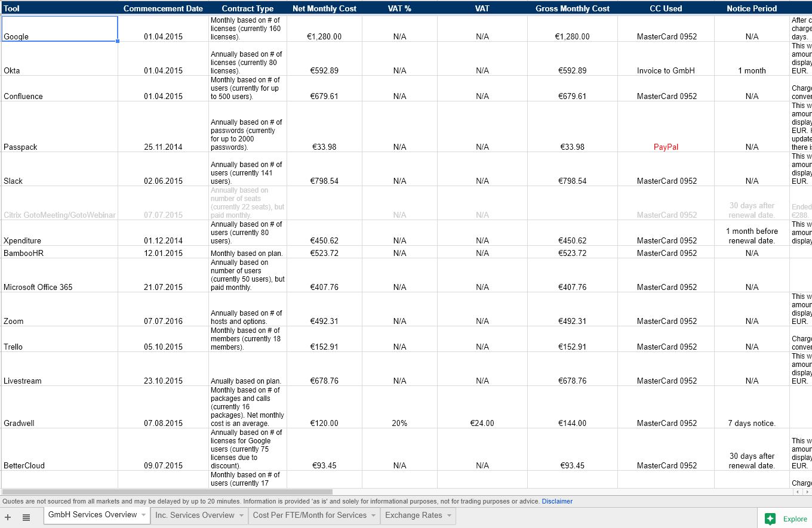Image resolution: width=812 pixels, height=528 pixels.
Task: Select the Okta tool cell
Action: pyautogui.click(x=60, y=58)
